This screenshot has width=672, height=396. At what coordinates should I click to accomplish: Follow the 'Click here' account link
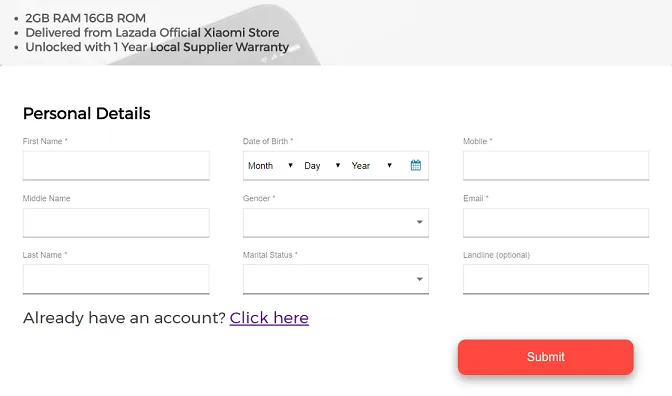269,318
